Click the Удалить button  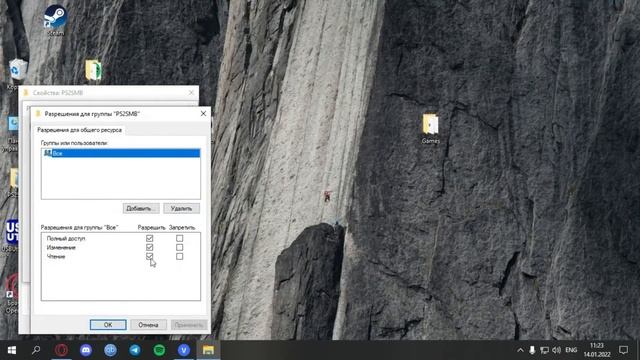(182, 208)
